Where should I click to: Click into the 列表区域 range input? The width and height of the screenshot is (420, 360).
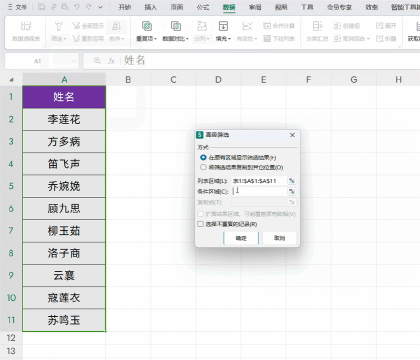tap(259, 181)
